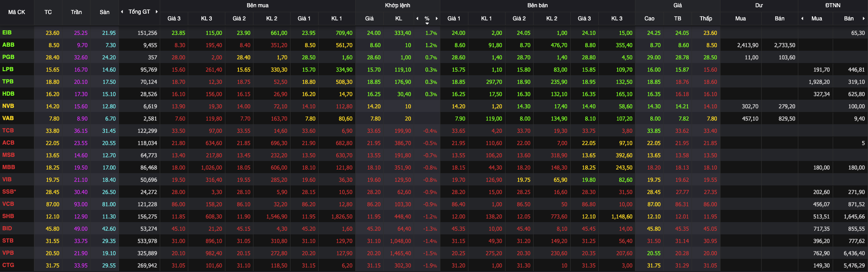Click the Tổng GT column header
Image resolution: width=868 pixels, height=272 pixels.
point(139,12)
